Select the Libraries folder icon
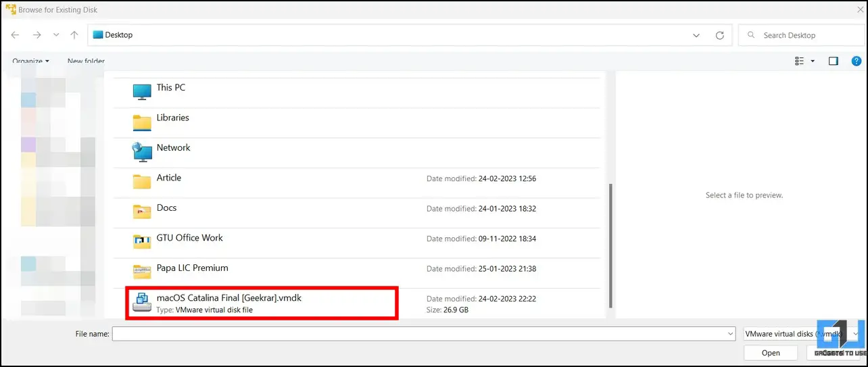868x367 pixels. coord(142,123)
